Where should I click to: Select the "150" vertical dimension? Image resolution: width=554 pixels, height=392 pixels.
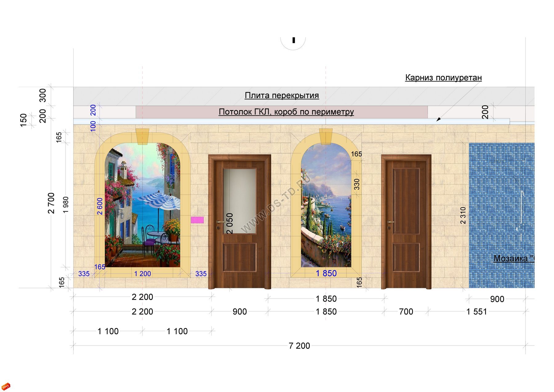click(x=23, y=120)
